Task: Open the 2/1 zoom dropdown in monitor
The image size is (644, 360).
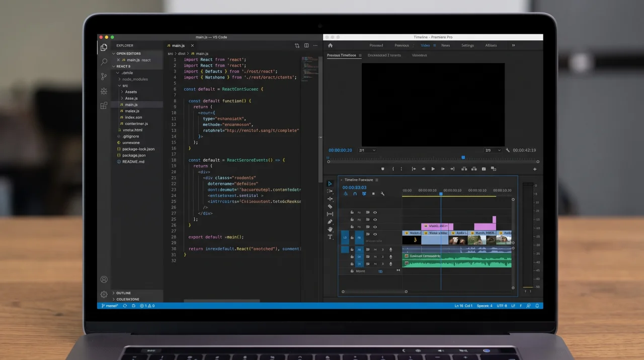Action: tap(367, 150)
